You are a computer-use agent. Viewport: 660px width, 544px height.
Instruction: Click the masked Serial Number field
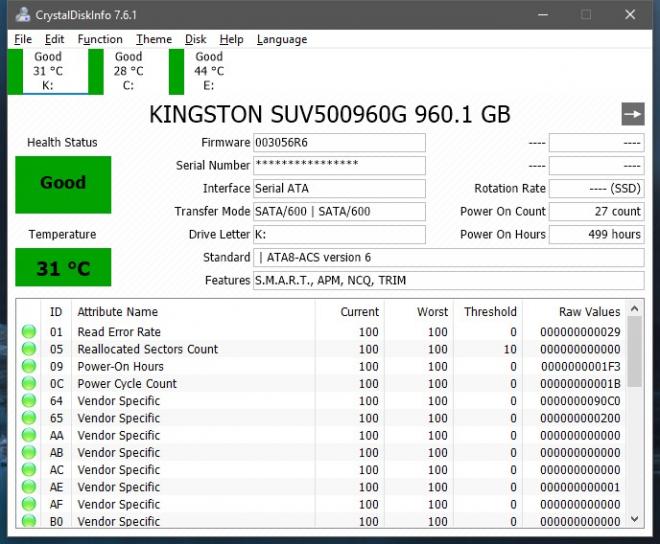[x=339, y=165]
